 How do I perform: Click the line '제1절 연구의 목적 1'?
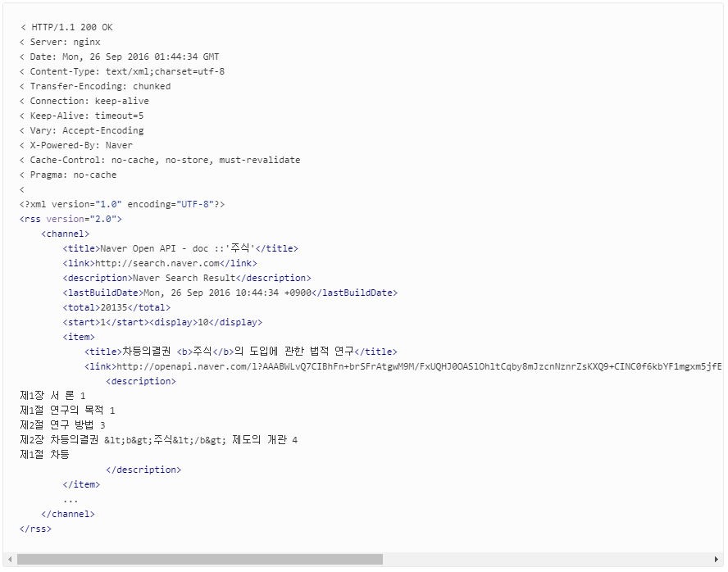pyautogui.click(x=67, y=411)
